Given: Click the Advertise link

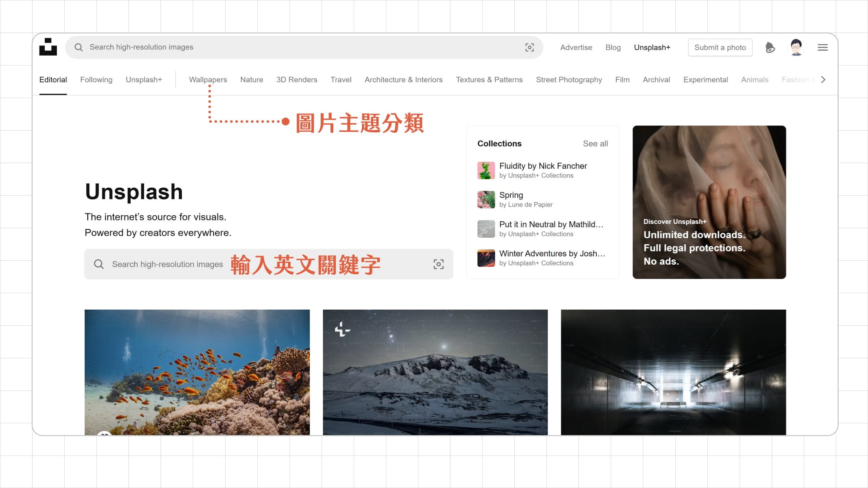Looking at the screenshot, I should pyautogui.click(x=576, y=47).
